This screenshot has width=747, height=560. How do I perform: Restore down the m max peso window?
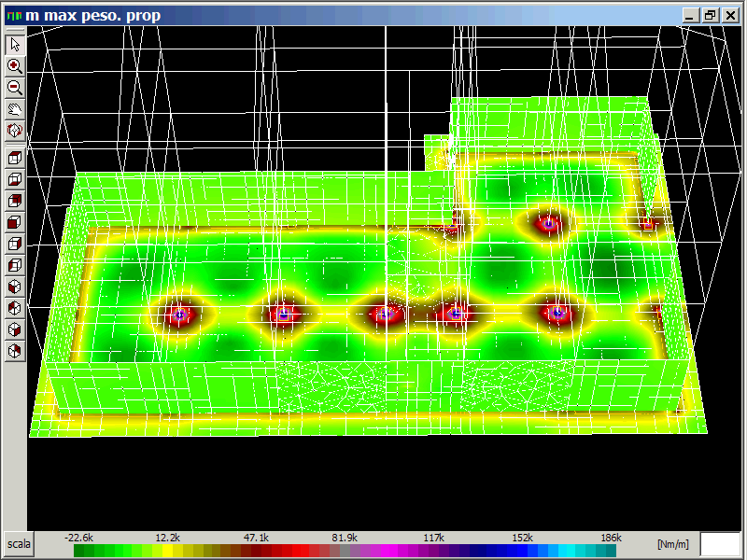[x=711, y=15]
